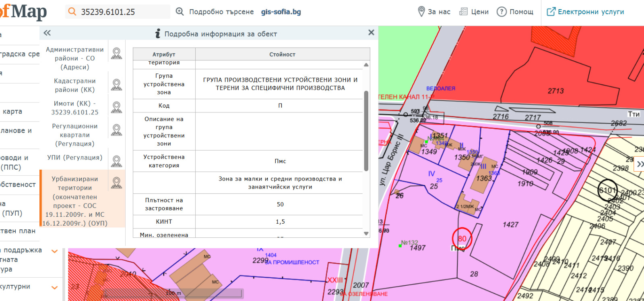This screenshot has width=644, height=301.
Task: Locate Кадастрални райони on map
Action: [116, 85]
